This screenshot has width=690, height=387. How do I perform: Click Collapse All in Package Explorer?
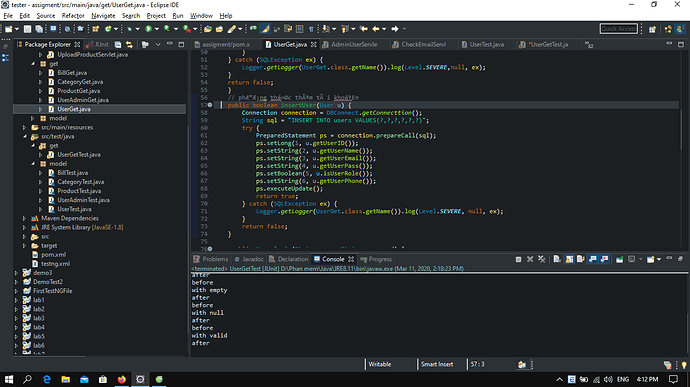[x=118, y=44]
